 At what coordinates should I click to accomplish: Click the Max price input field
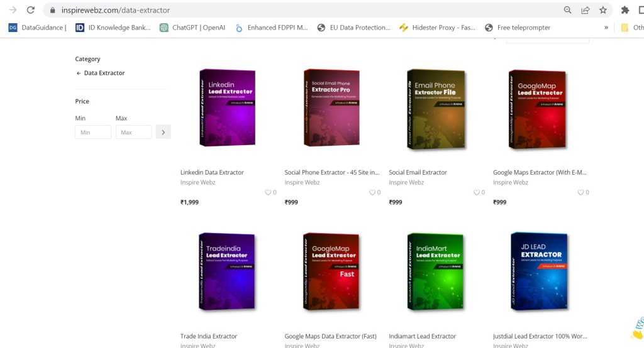coord(133,132)
